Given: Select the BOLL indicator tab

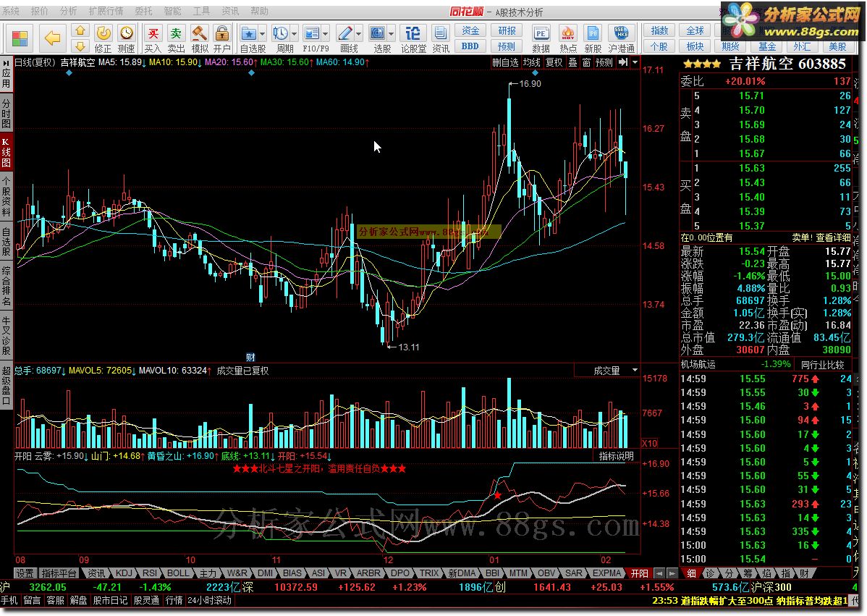Looking at the screenshot, I should pos(177,573).
